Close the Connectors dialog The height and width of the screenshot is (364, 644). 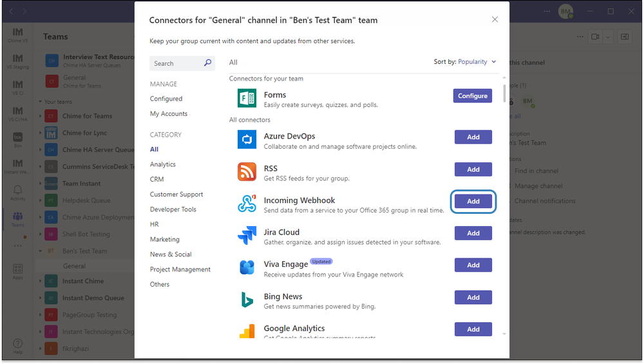pyautogui.click(x=495, y=19)
